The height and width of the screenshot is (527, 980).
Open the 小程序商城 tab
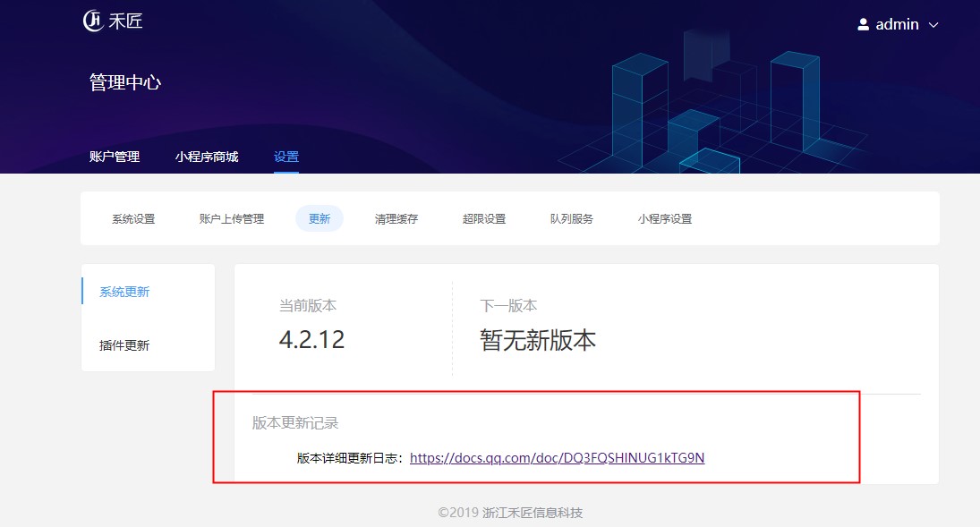[x=204, y=156]
